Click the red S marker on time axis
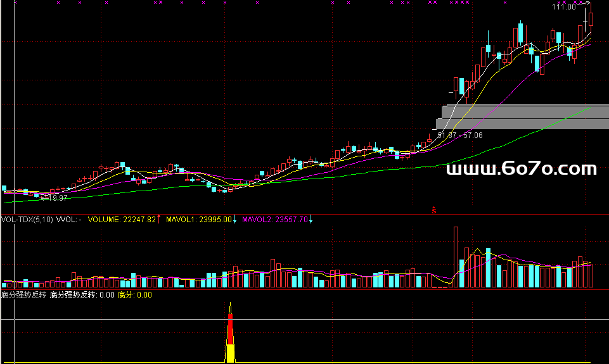This screenshot has height=364, width=609. [x=434, y=209]
